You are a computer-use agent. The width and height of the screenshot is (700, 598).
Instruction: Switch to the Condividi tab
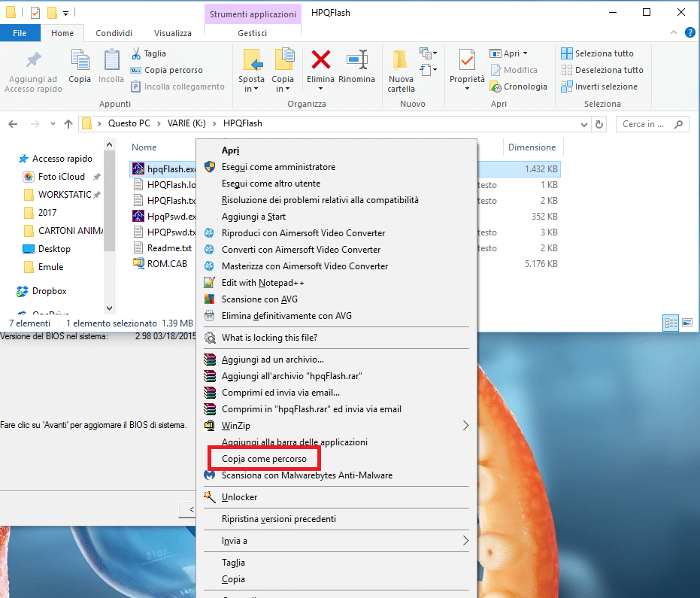point(114,33)
